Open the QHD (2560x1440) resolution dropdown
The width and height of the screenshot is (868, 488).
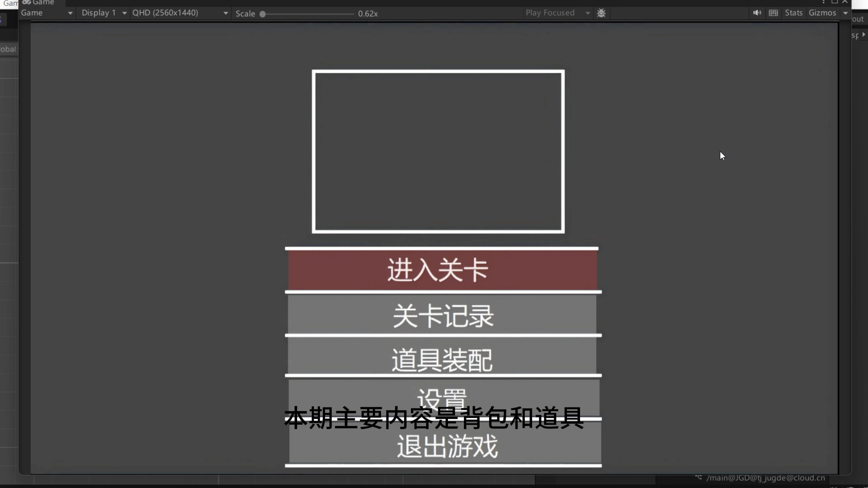pos(180,13)
